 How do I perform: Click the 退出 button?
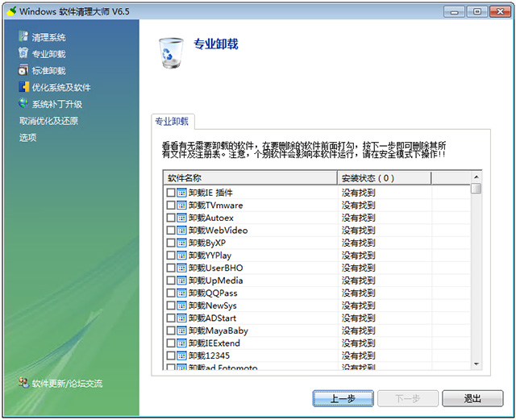[472, 398]
